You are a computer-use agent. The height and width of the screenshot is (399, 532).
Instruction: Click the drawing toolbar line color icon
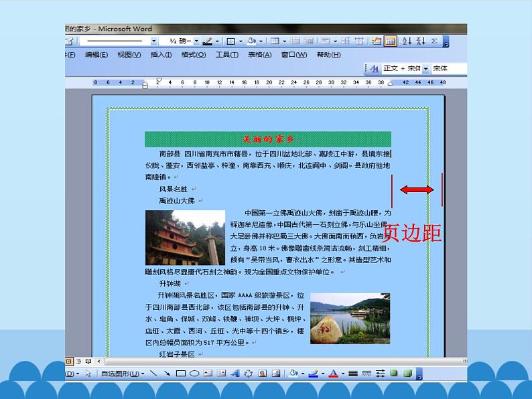click(x=313, y=374)
